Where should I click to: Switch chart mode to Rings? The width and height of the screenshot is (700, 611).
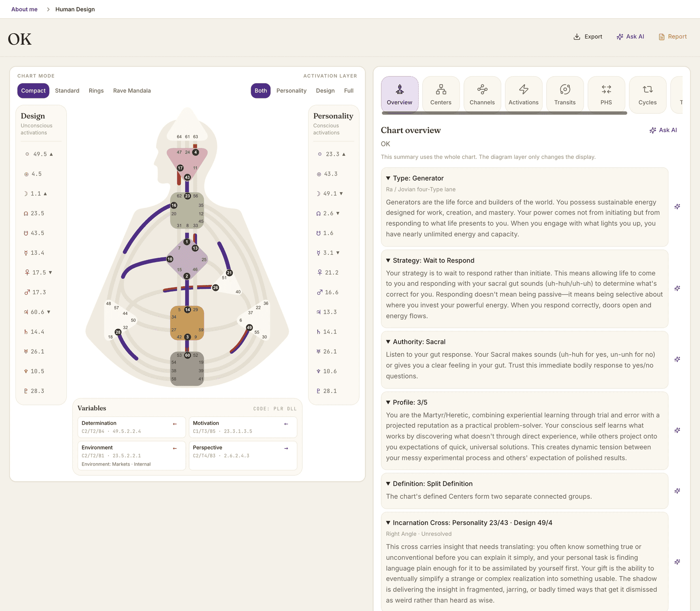click(96, 91)
